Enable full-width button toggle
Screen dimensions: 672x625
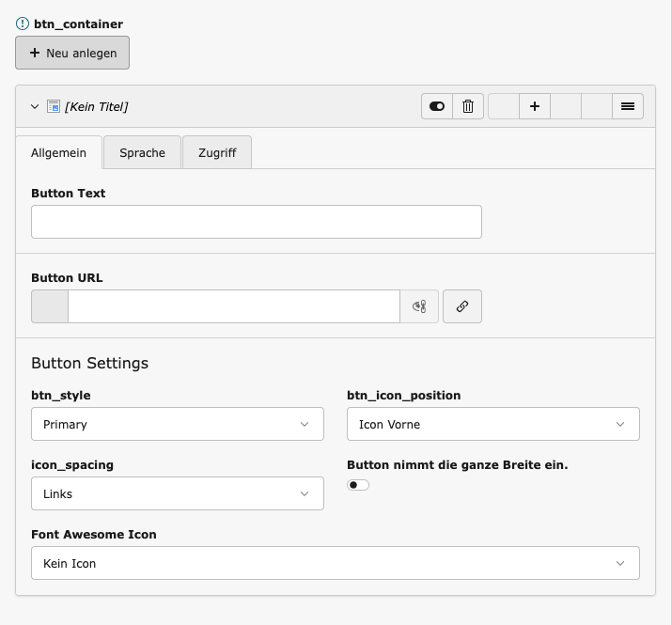click(x=358, y=485)
